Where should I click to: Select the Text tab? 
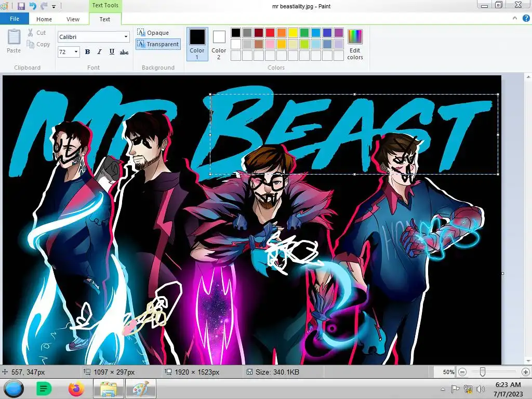[104, 19]
